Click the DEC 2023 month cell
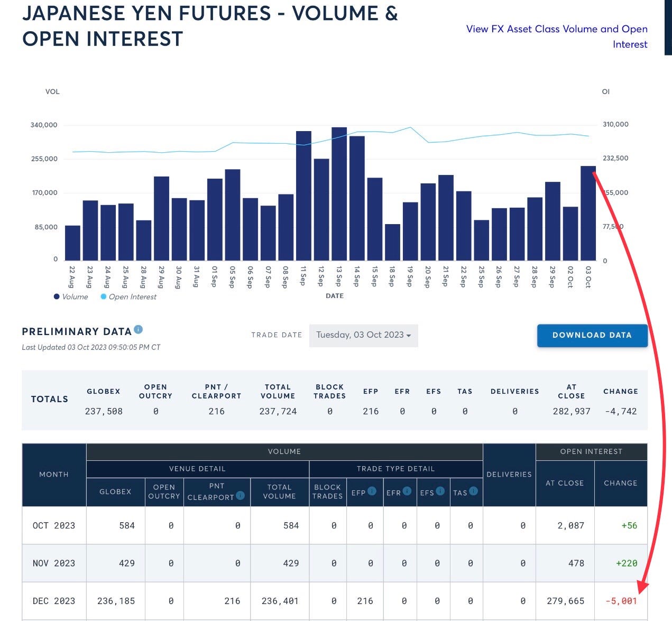Image resolution: width=672 pixels, height=621 pixels. [x=54, y=601]
